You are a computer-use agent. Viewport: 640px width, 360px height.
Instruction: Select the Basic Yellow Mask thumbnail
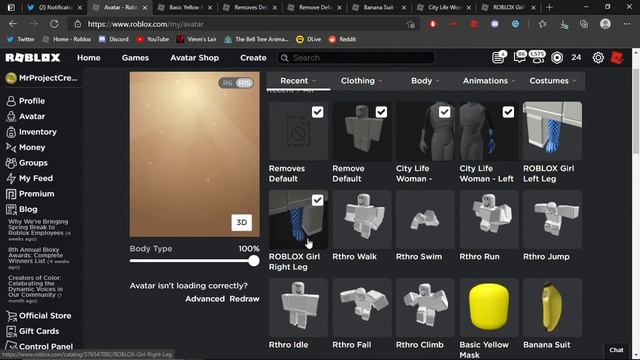coord(489,307)
